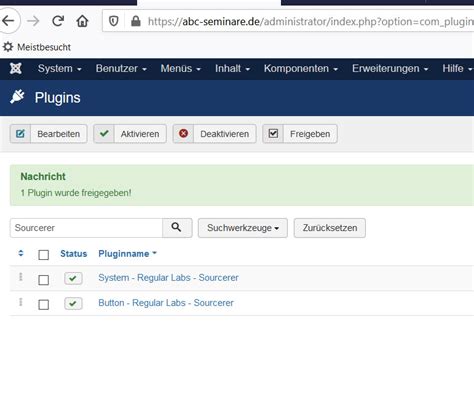Reload the page with the refresh icon

[58, 21]
